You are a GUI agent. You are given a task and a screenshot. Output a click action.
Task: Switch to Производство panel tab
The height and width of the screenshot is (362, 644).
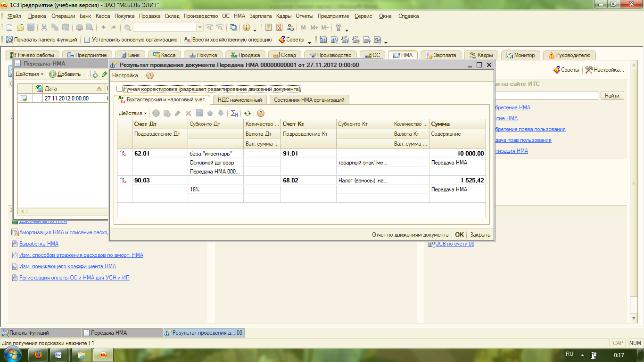330,55
